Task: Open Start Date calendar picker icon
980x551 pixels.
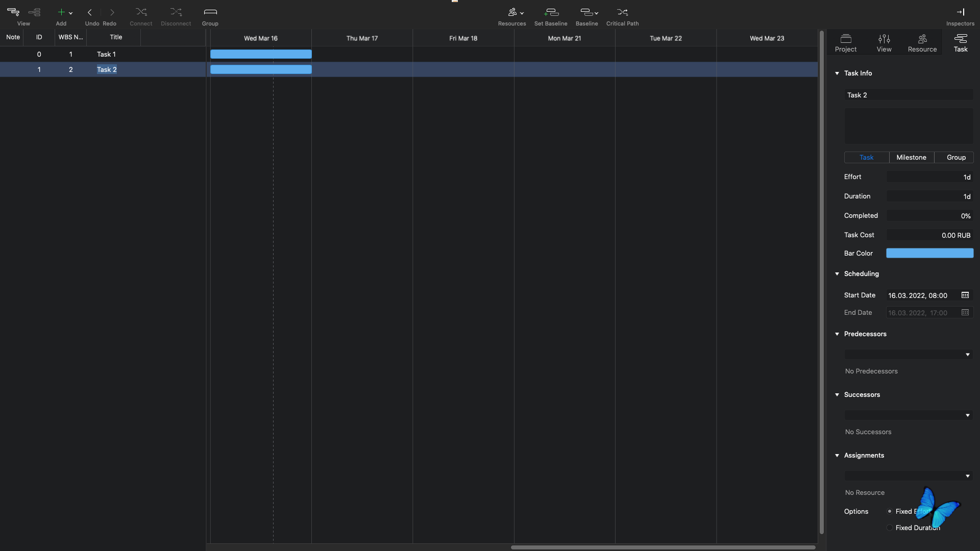Action: point(965,295)
